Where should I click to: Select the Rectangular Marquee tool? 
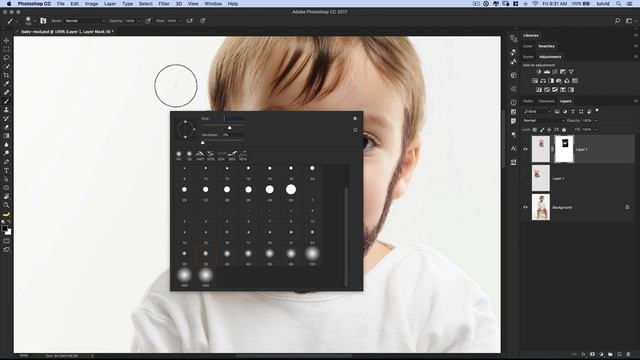click(x=6, y=49)
